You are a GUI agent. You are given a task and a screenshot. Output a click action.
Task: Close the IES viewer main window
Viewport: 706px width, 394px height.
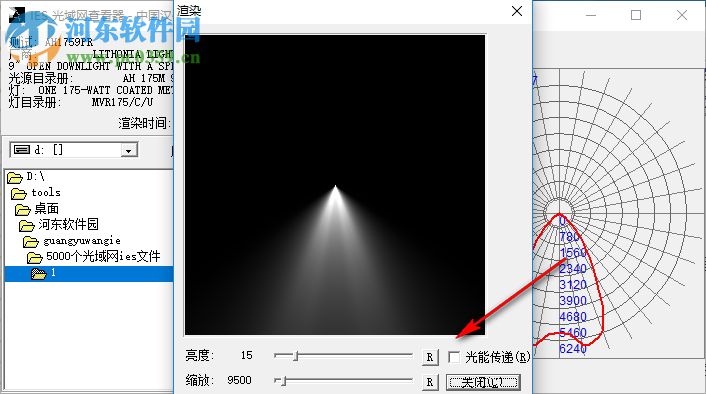pyautogui.click(x=682, y=15)
